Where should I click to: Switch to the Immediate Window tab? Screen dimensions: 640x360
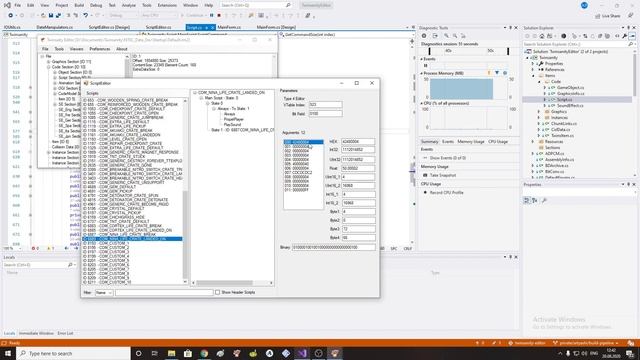coord(36,333)
